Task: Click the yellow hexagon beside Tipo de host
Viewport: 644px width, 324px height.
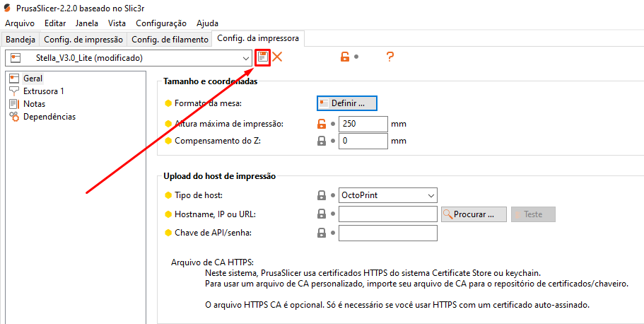Action: point(168,195)
